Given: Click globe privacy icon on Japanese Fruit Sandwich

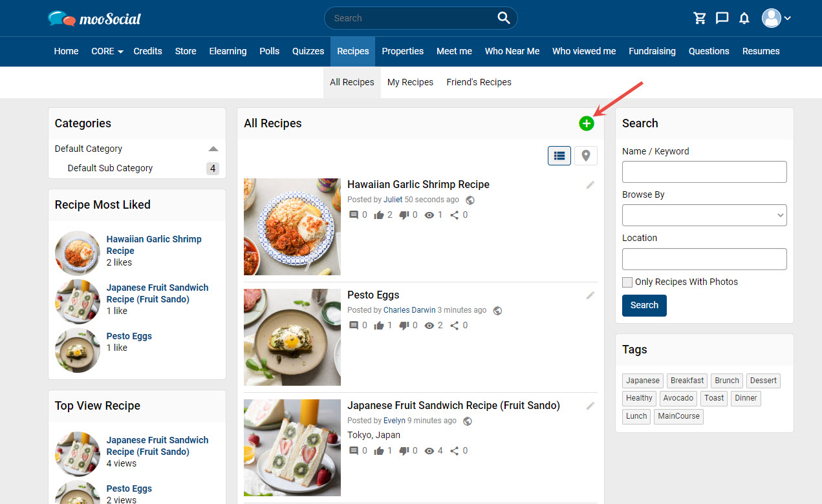Looking at the screenshot, I should coord(468,421).
